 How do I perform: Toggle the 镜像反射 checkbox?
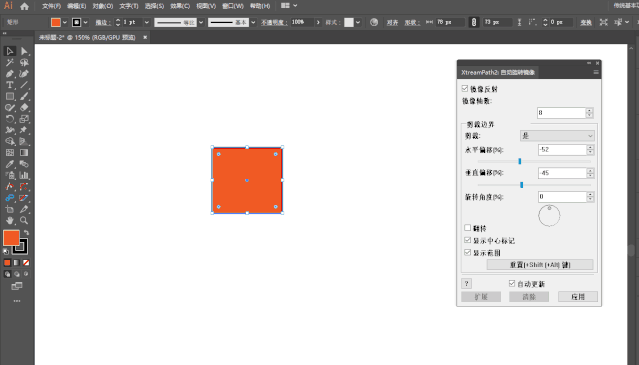click(x=465, y=88)
